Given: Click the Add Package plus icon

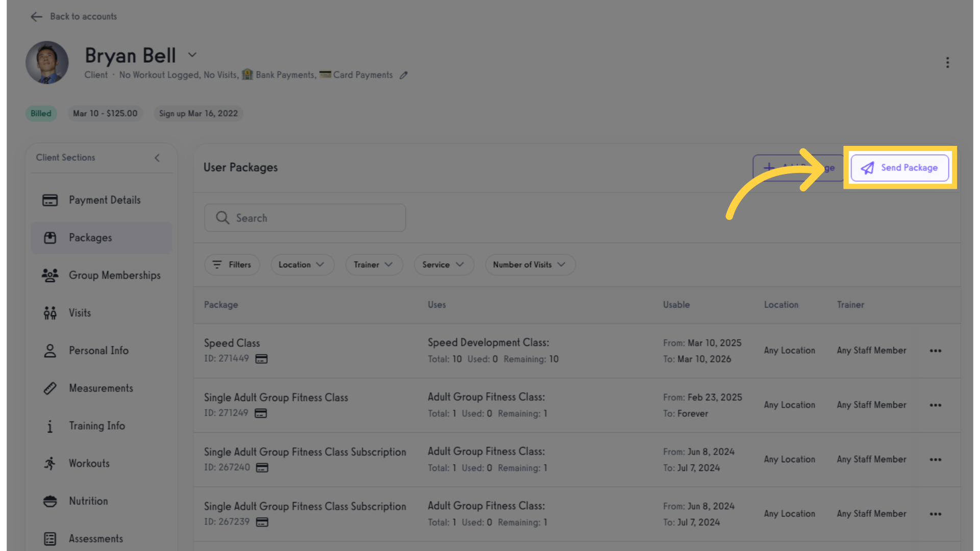Looking at the screenshot, I should tap(769, 167).
